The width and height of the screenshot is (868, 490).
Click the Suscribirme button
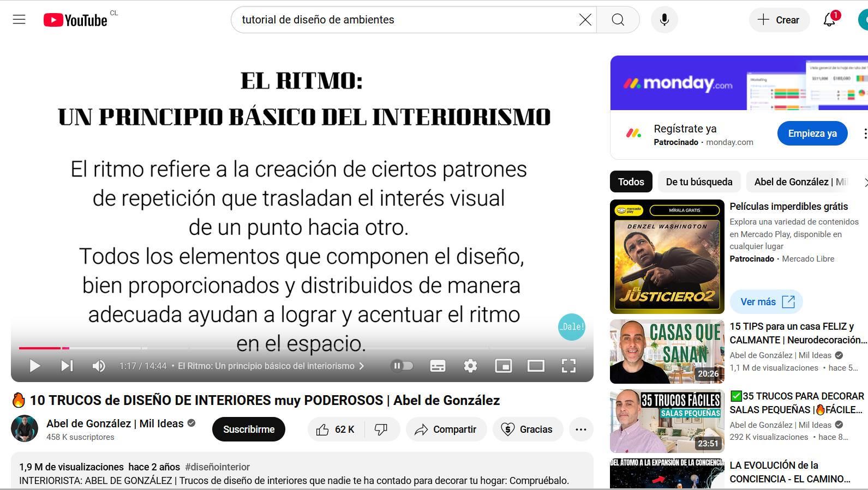click(x=249, y=429)
